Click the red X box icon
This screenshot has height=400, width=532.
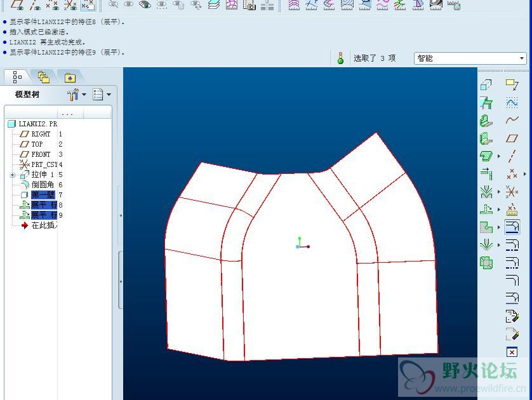[512, 352]
